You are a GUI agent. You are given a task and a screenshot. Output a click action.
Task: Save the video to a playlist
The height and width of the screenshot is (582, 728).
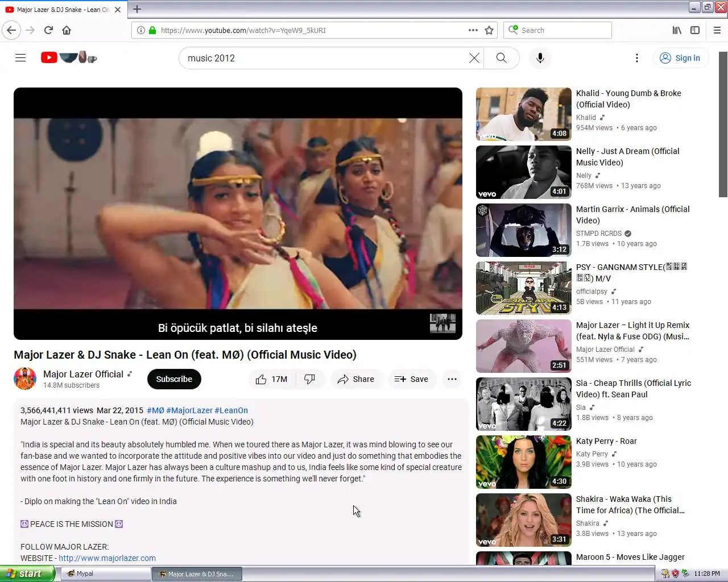point(411,379)
